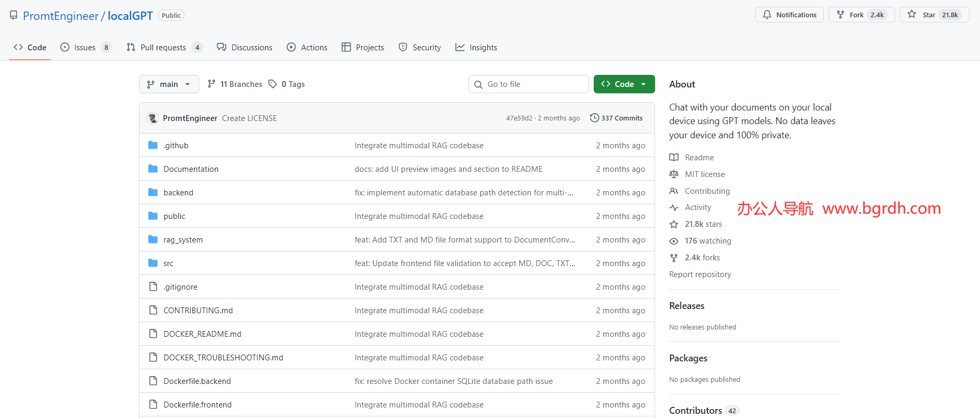
Task: Click the commit history clock icon
Action: (x=594, y=118)
